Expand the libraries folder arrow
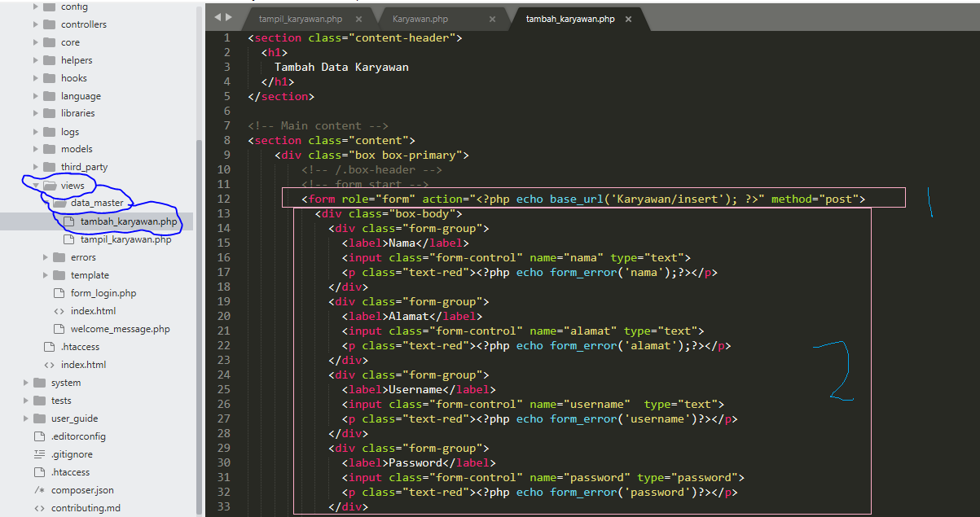Viewport: 980px width, 517px height. click(36, 113)
